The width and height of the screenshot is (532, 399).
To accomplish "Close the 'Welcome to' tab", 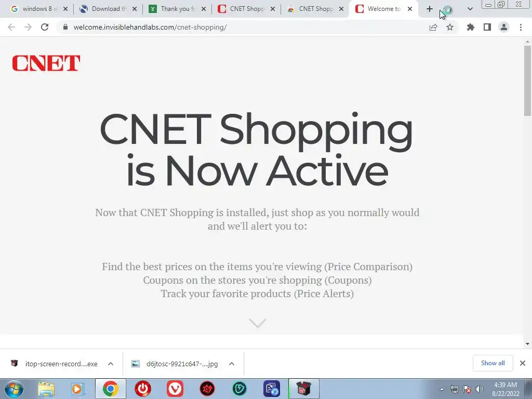I will [410, 9].
